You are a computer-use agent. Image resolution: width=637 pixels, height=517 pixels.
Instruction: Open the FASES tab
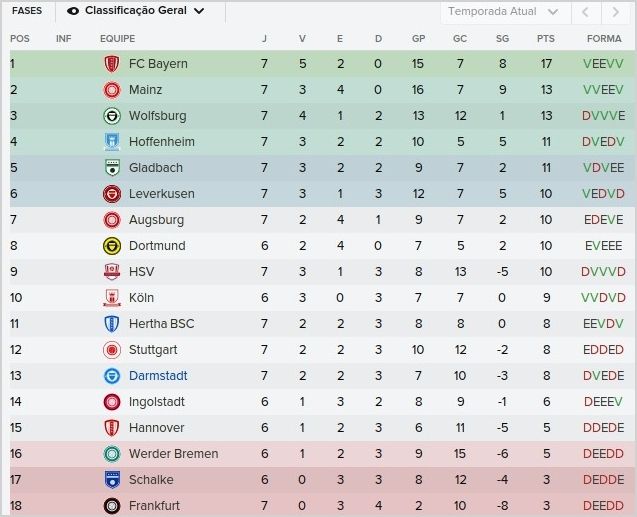[x=27, y=11]
